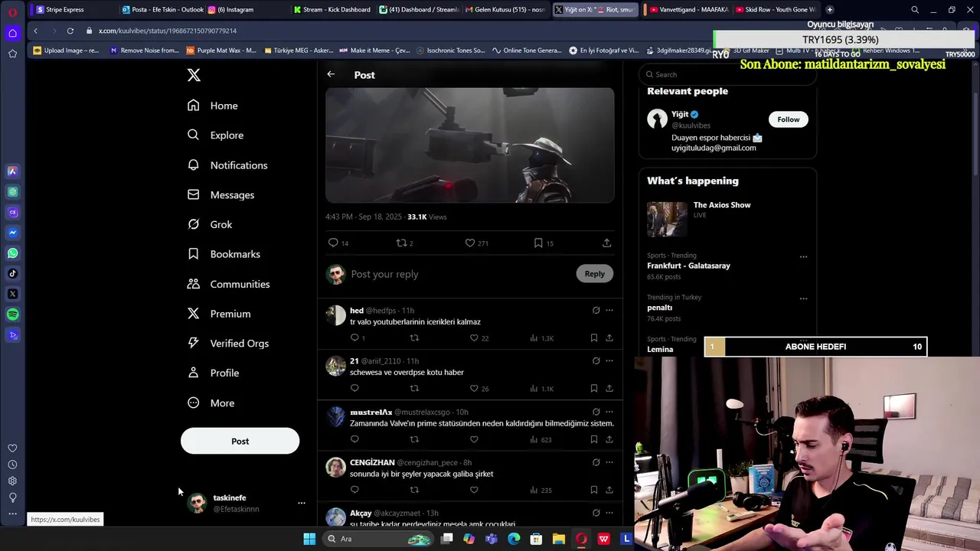The width and height of the screenshot is (980, 551).
Task: Open TikTok in Opera sidebar
Action: [12, 273]
